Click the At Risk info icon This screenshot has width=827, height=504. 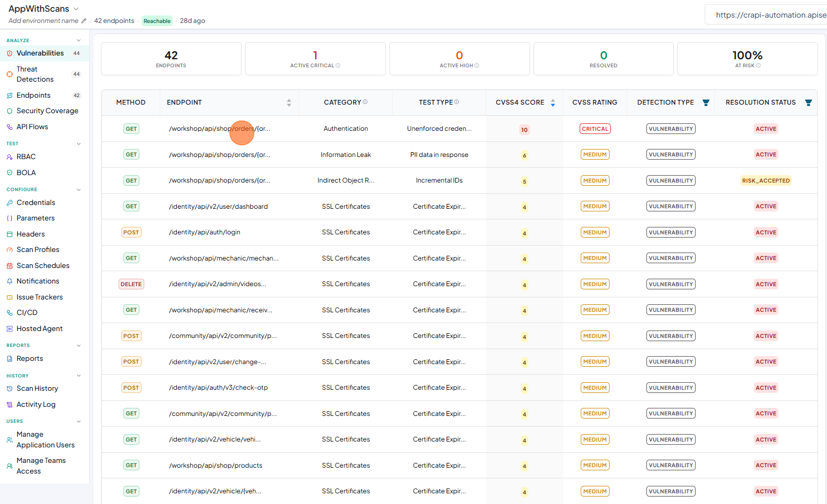759,66
